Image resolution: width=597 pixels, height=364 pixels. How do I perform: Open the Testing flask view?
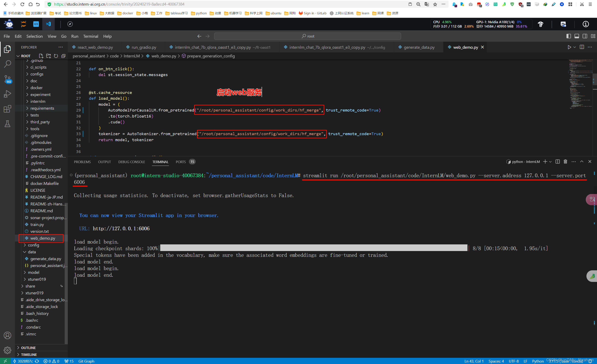tap(7, 124)
